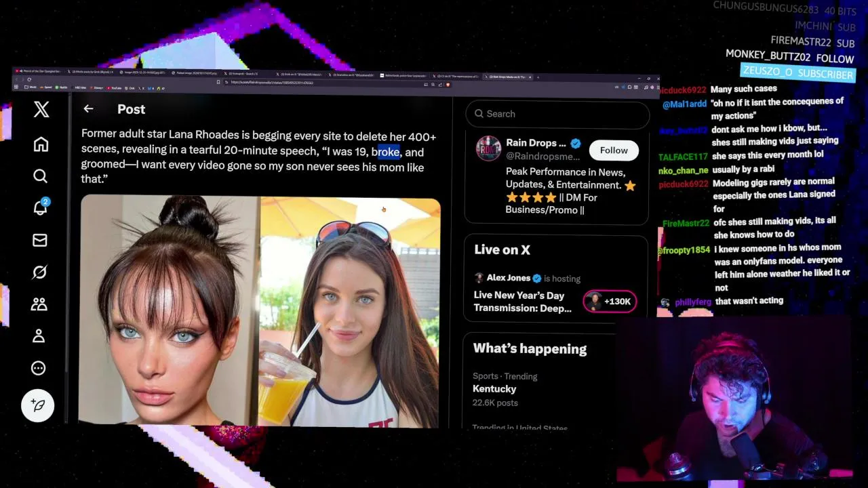Open the Kentucky trending topic
868x488 pixels.
coord(494,389)
